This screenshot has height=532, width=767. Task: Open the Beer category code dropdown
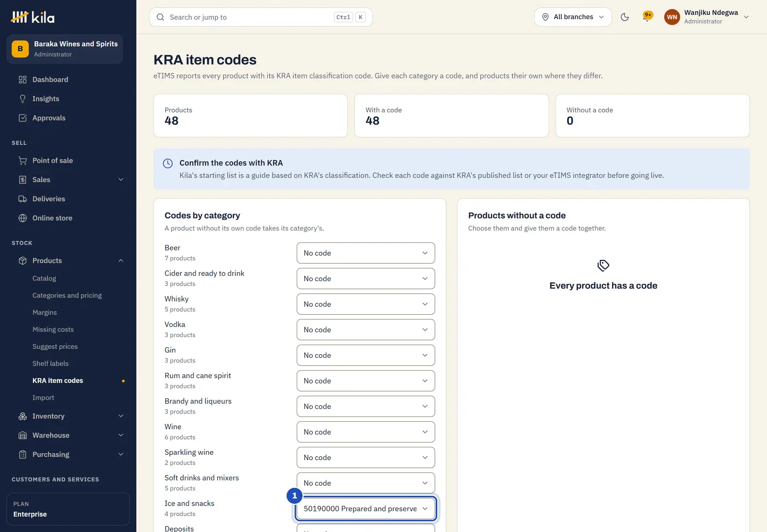[366, 253]
